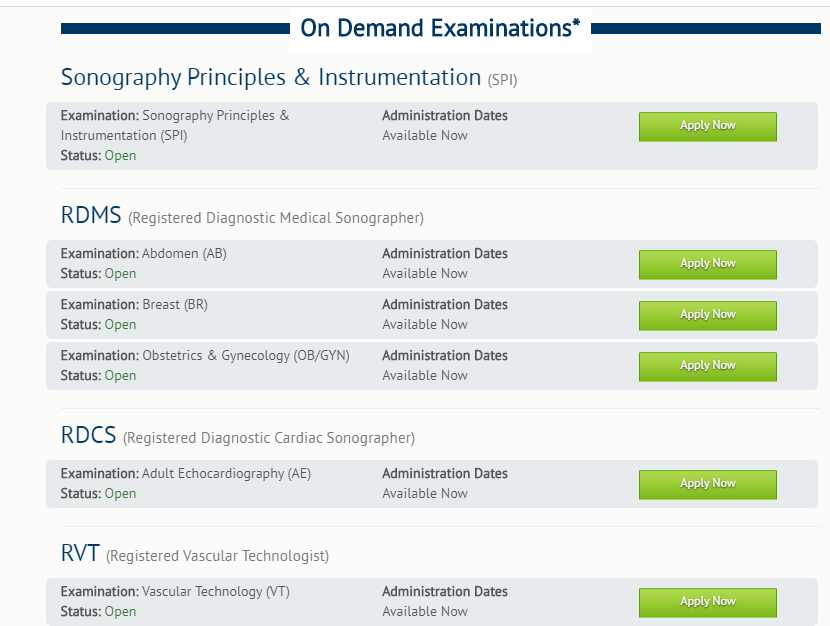This screenshot has width=830, height=626.
Task: Select the Obstetrics & Gynecology examination name
Action: coord(245,356)
